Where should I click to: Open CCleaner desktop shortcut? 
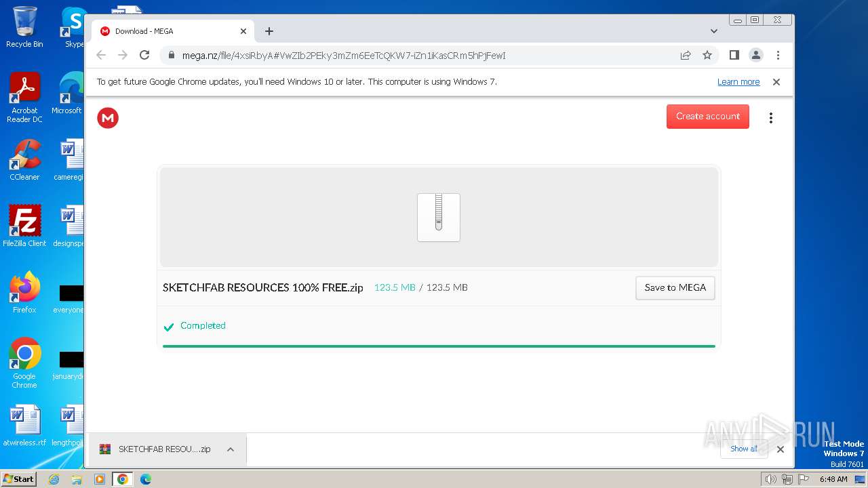[x=24, y=160]
